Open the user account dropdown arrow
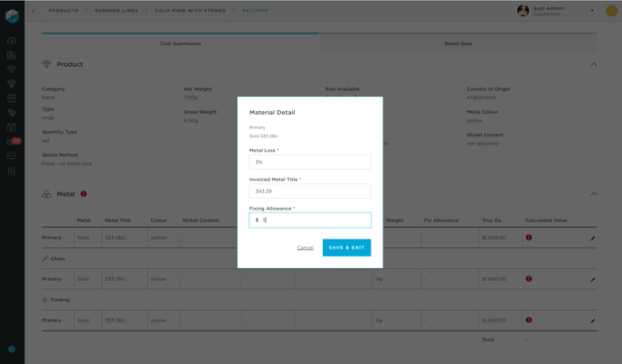Screen dimensions: 622x364 click(x=592, y=11)
